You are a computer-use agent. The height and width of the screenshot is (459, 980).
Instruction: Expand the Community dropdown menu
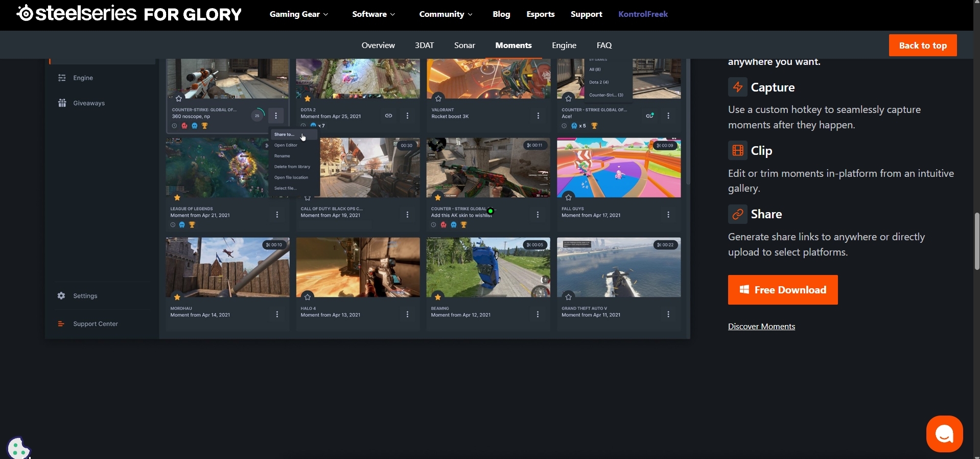click(x=446, y=14)
